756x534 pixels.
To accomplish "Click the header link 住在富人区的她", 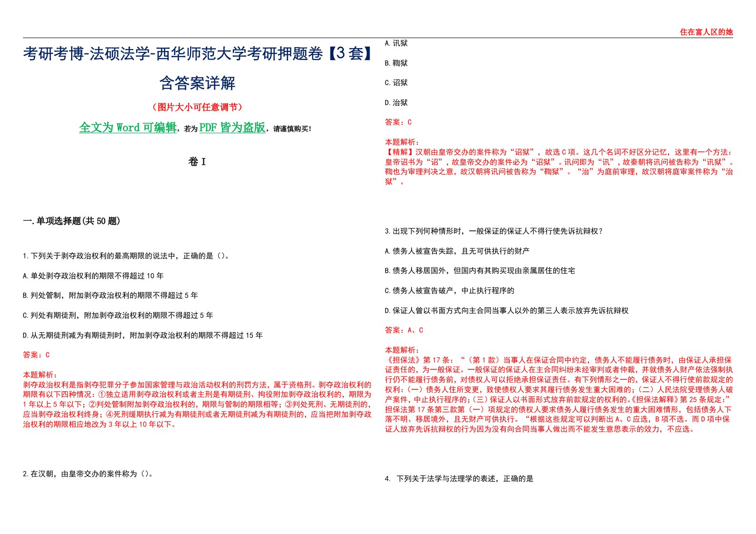I will pos(706,32).
